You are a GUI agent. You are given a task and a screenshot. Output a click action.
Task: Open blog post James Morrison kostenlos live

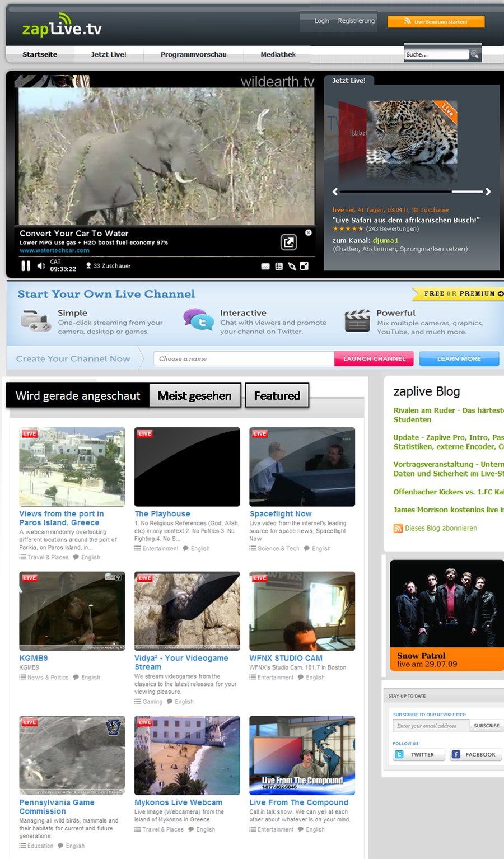(x=449, y=510)
